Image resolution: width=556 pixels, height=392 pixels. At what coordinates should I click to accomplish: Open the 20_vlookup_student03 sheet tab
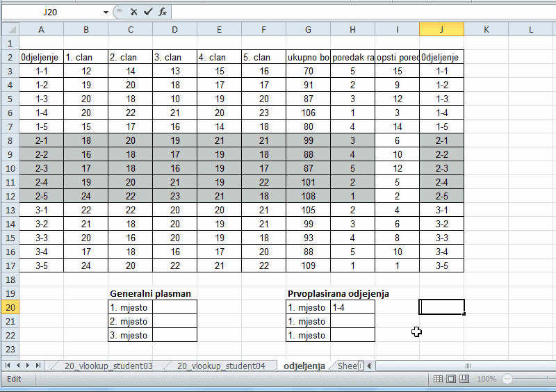[x=108, y=365]
